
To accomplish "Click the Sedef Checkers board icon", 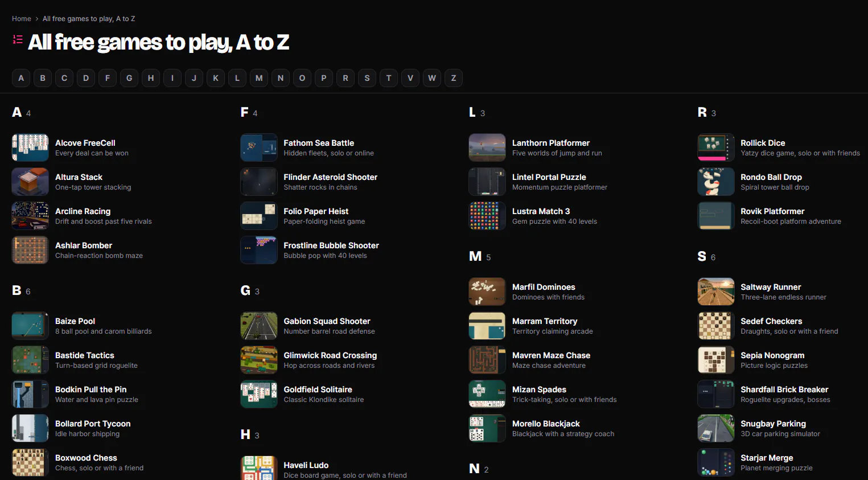I will click(716, 326).
